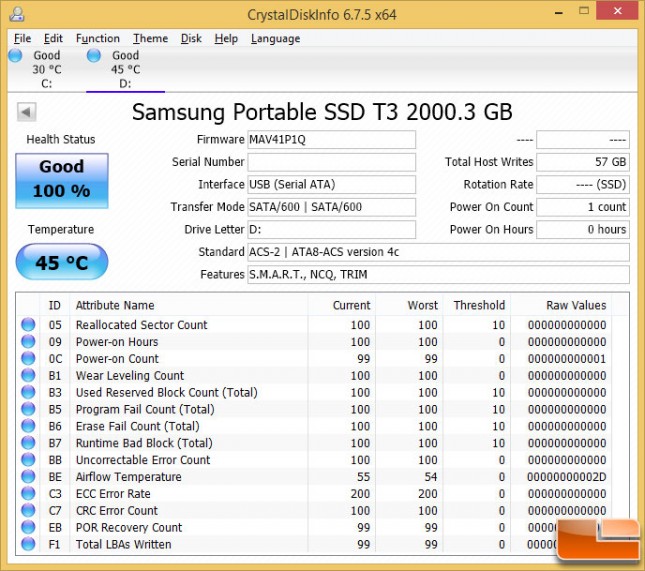Click the empty Serial Number field
Viewport: 645px width, 571px height.
(331, 162)
